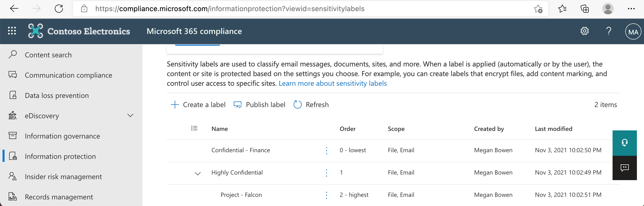Open more actions for Confidential - Finance
Viewport: 644px width, 206px height.
point(326,150)
